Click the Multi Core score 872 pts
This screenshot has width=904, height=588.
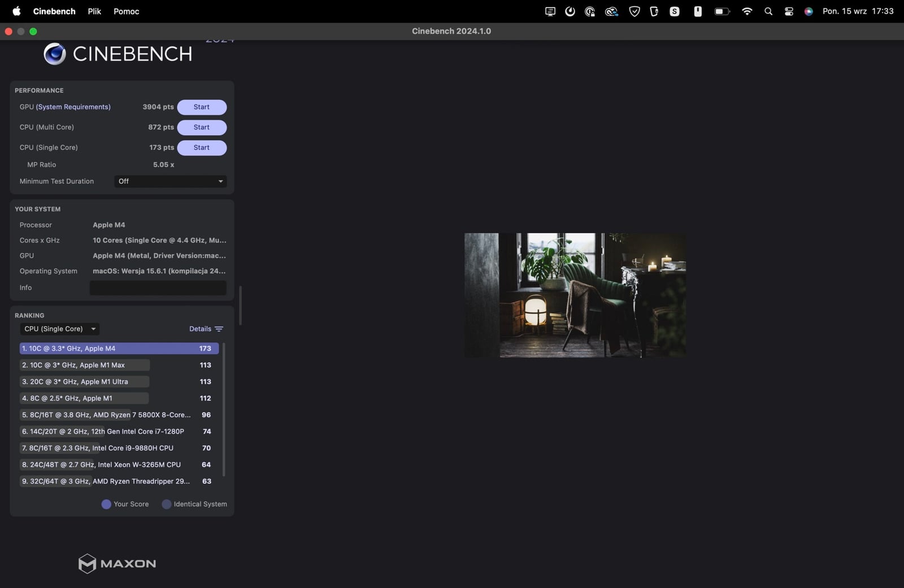[161, 127]
